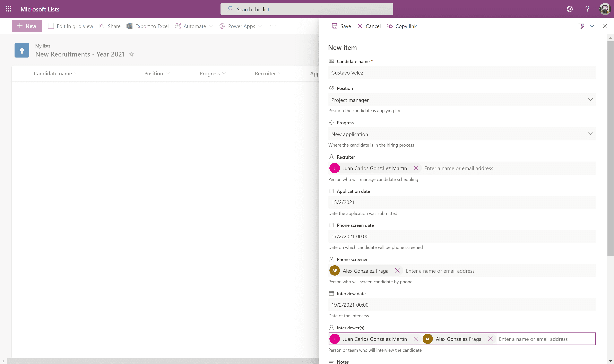Click the Recruiter name entry field
This screenshot has width=614, height=364.
[509, 168]
